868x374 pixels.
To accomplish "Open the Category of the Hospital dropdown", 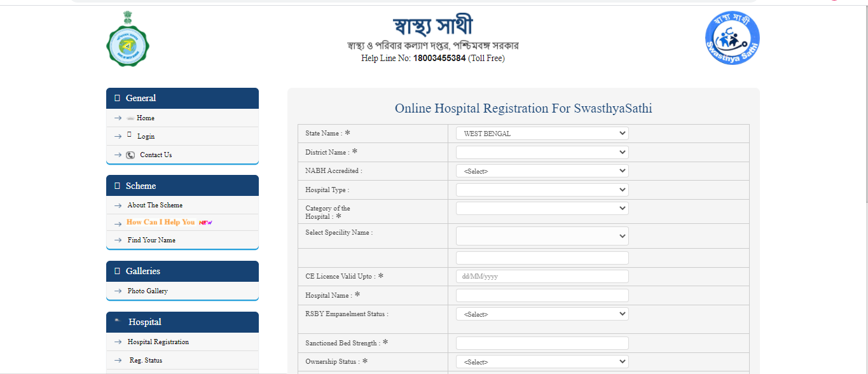I will click(542, 209).
